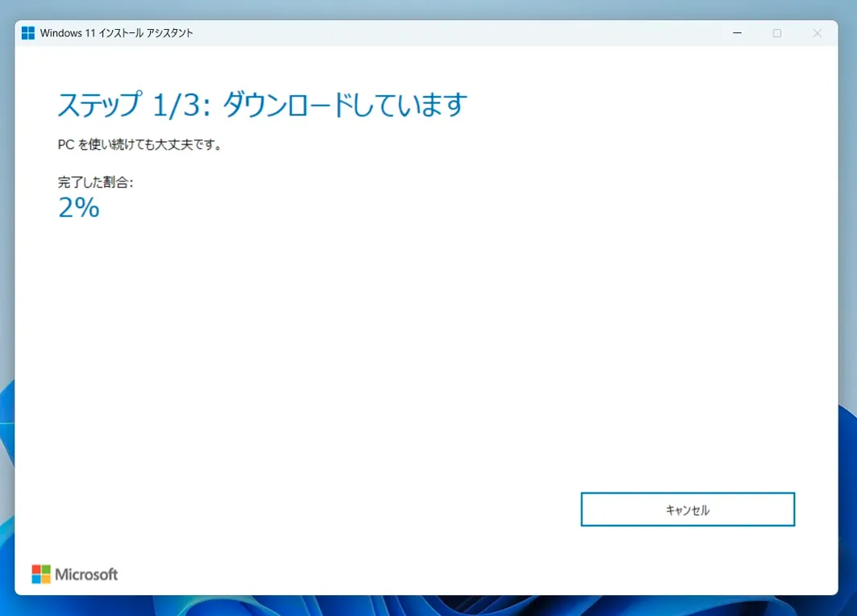Viewport: 857px width, 616px height.
Task: Click the yellow square of Microsoft logo
Action: (x=45, y=579)
